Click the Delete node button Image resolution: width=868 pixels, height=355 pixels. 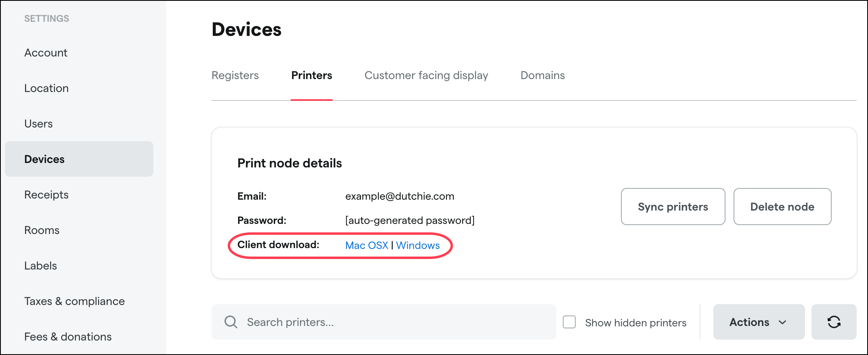(x=782, y=207)
